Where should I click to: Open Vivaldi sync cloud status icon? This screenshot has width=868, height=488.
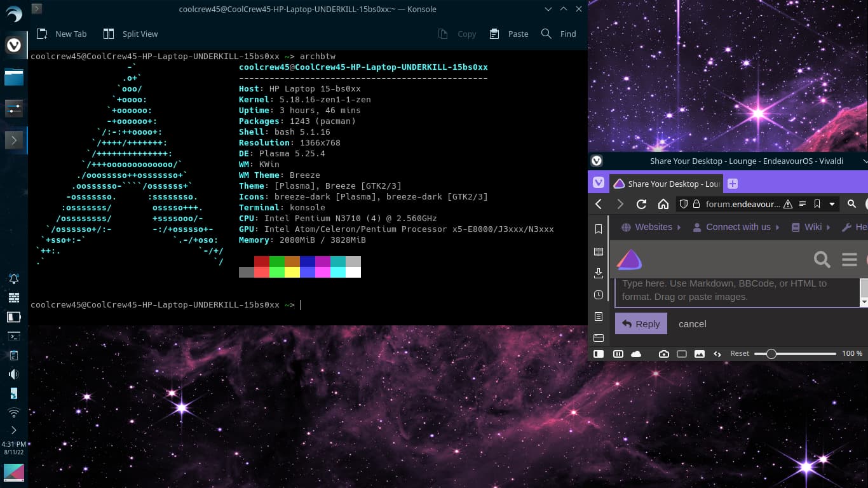click(636, 354)
